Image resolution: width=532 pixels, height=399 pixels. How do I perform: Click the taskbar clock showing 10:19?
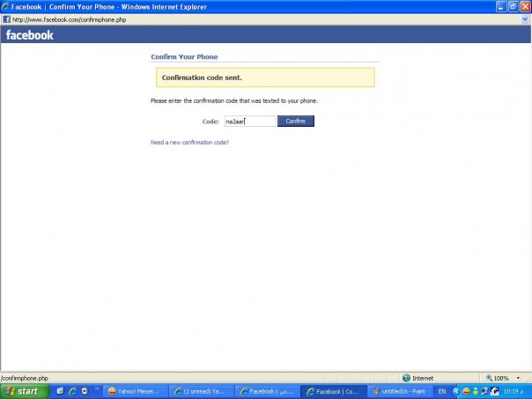point(514,391)
